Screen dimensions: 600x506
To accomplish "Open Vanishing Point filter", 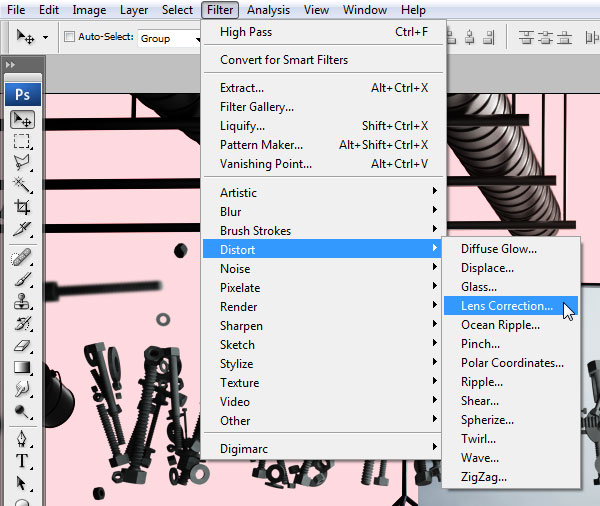I will (324, 164).
